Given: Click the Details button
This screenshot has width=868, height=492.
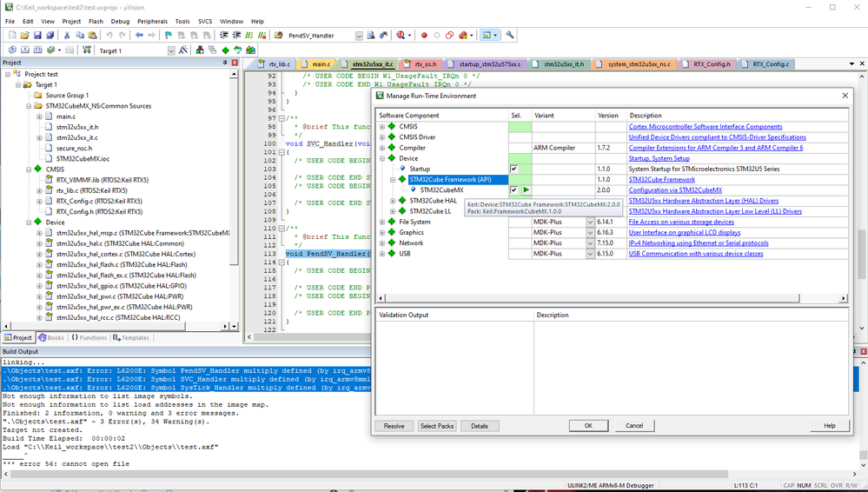Looking at the screenshot, I should 480,426.
